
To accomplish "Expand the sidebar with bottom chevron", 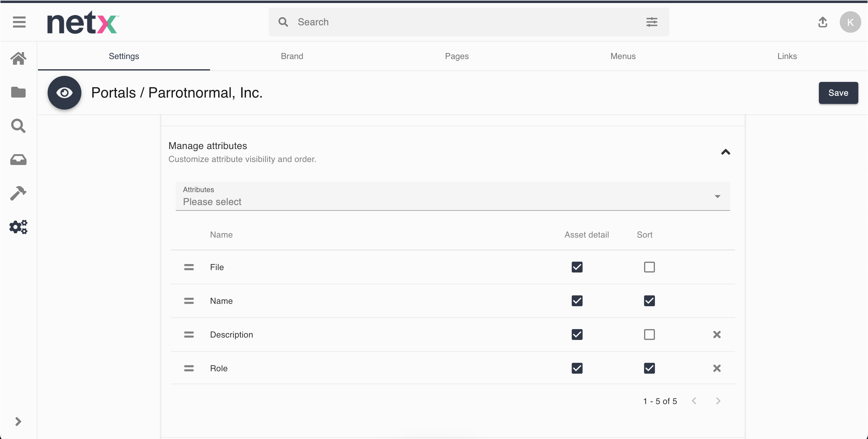I will click(18, 422).
